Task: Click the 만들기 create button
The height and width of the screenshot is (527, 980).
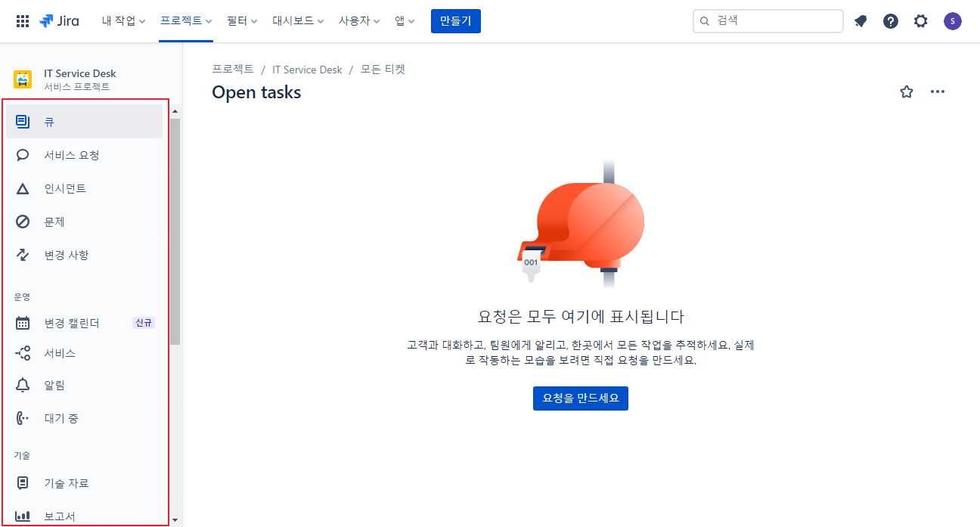Action: click(x=456, y=21)
